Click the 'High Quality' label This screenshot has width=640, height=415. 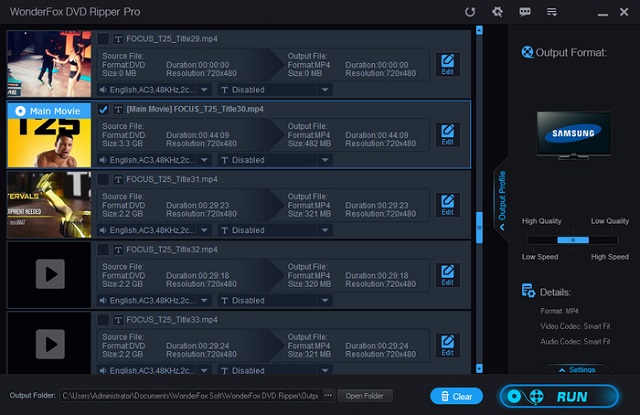(541, 221)
